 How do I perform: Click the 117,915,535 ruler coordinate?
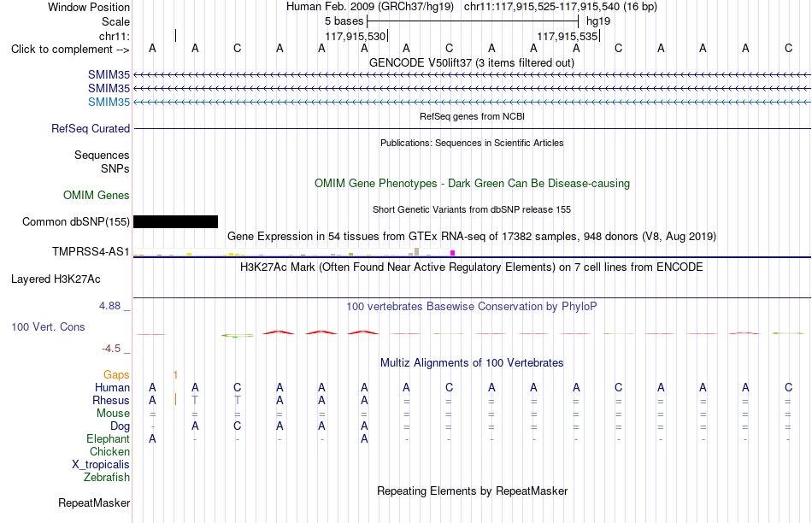pyautogui.click(x=568, y=36)
